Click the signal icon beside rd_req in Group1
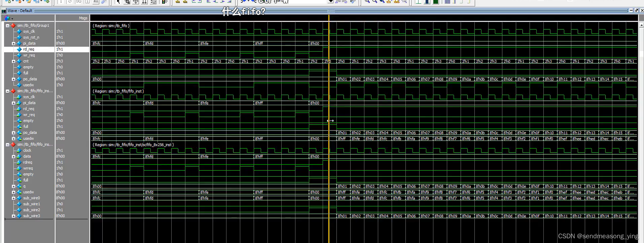This screenshot has width=644, height=243. pos(19,49)
